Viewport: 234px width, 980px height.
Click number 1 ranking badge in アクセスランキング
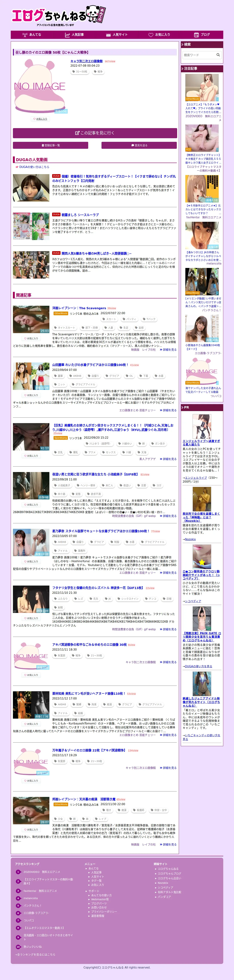(18, 872)
